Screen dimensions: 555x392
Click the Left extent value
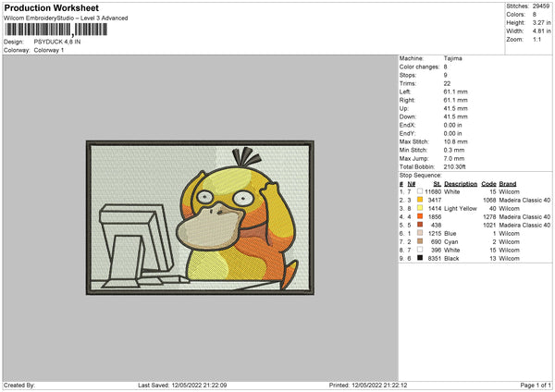click(455, 92)
